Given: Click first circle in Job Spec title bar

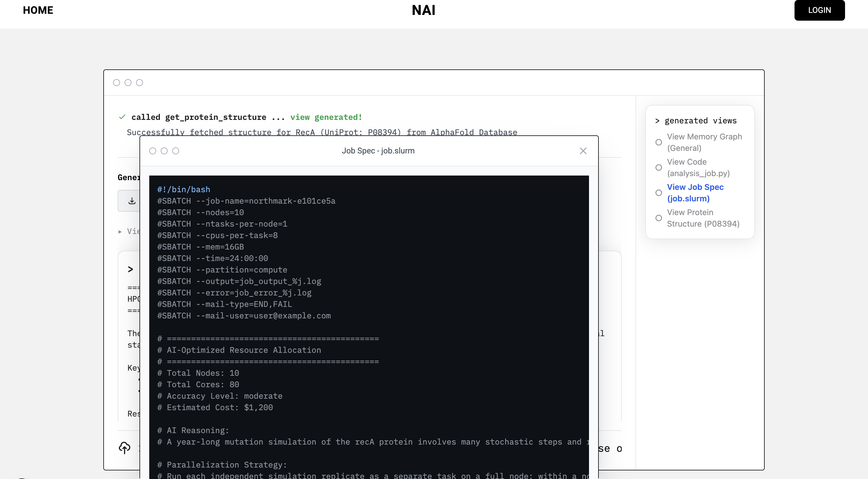Looking at the screenshot, I should 153,151.
